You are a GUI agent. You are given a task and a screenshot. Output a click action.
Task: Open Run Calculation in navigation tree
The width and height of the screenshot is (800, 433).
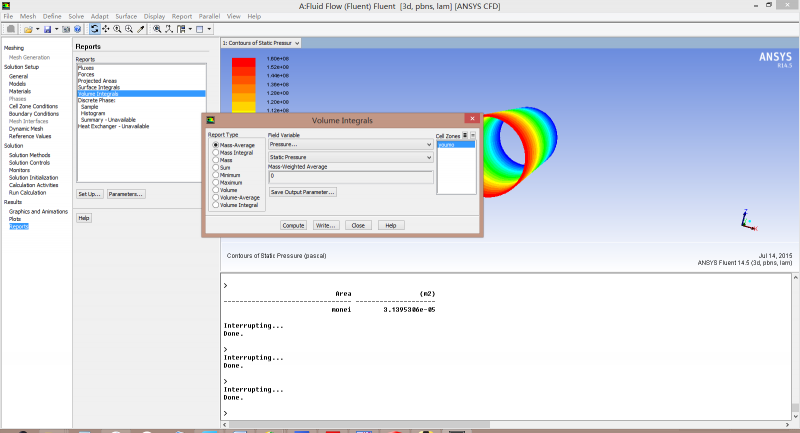coord(28,193)
